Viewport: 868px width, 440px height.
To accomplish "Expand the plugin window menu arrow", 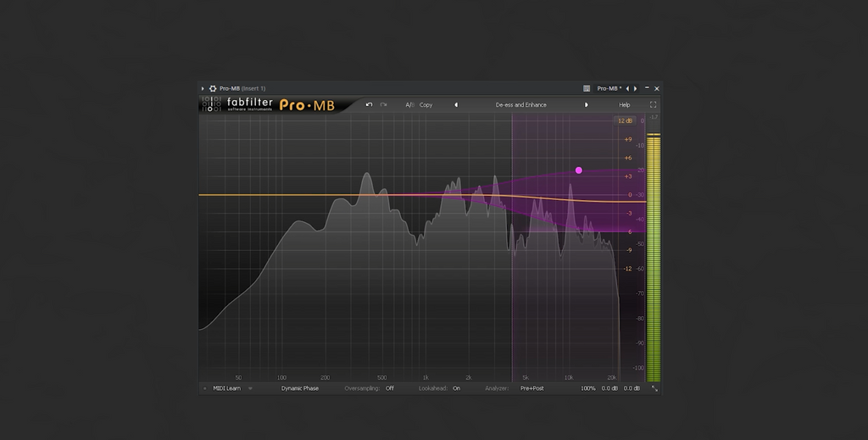I will pyautogui.click(x=203, y=88).
